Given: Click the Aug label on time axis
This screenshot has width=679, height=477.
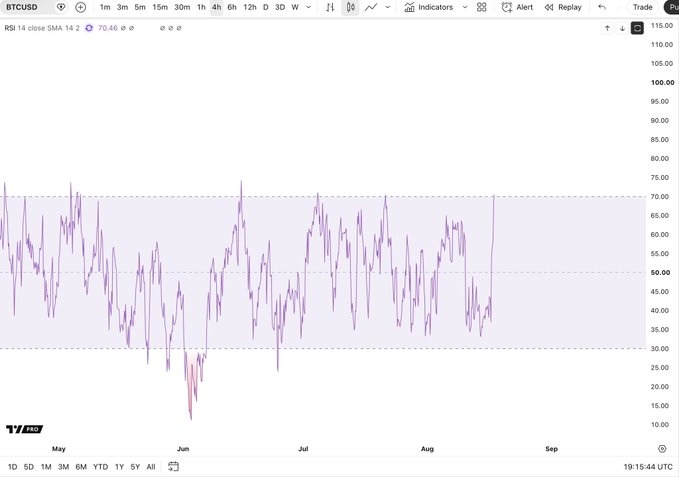Looking at the screenshot, I should 427,448.
